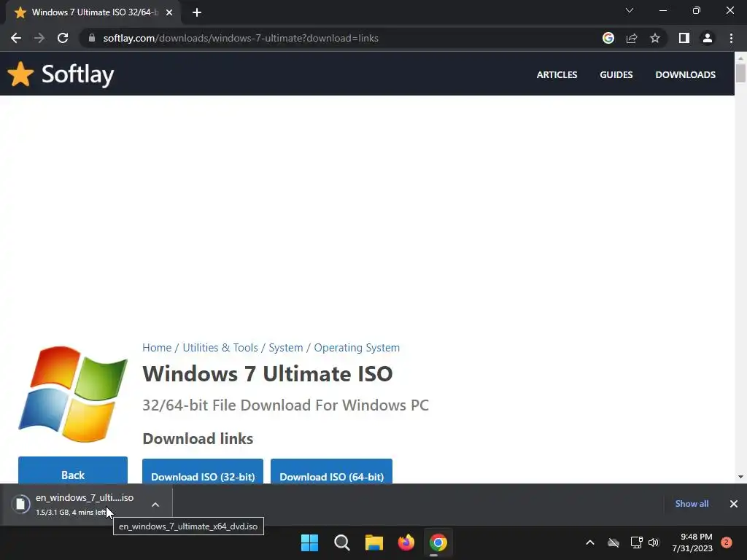Select the Windows 7 Ultimate ISO tab

(x=93, y=12)
